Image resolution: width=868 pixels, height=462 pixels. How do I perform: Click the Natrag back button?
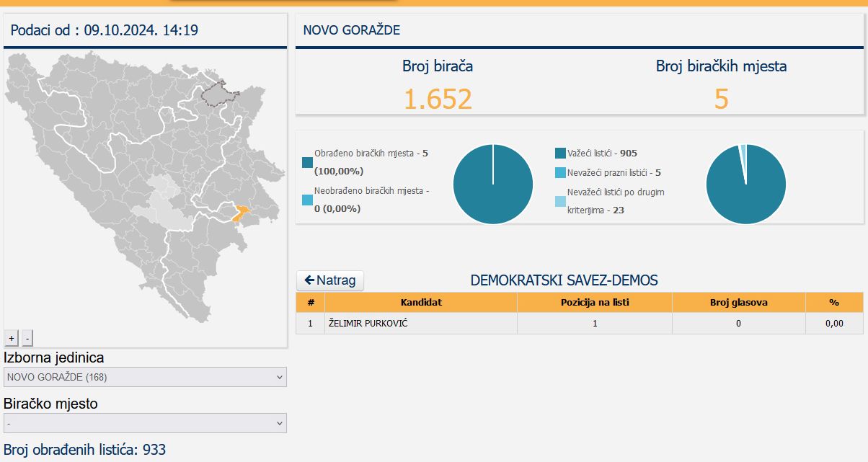pyautogui.click(x=330, y=280)
